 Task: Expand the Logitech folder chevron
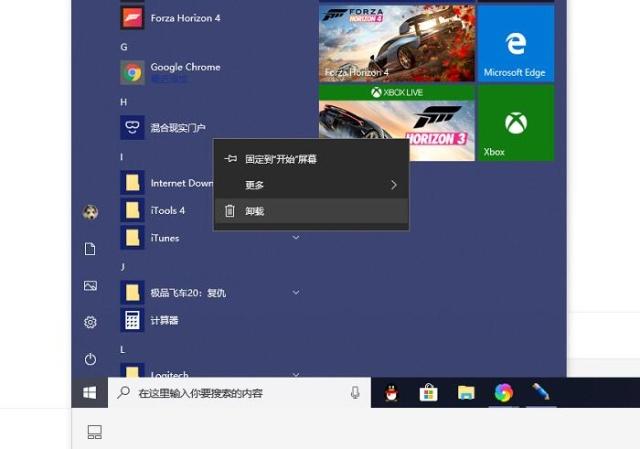tap(296, 374)
